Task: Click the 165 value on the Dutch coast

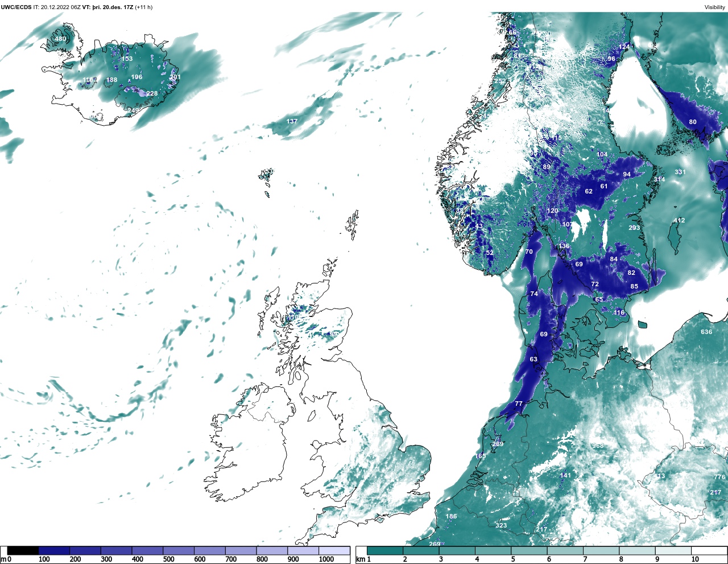Action: tap(481, 456)
